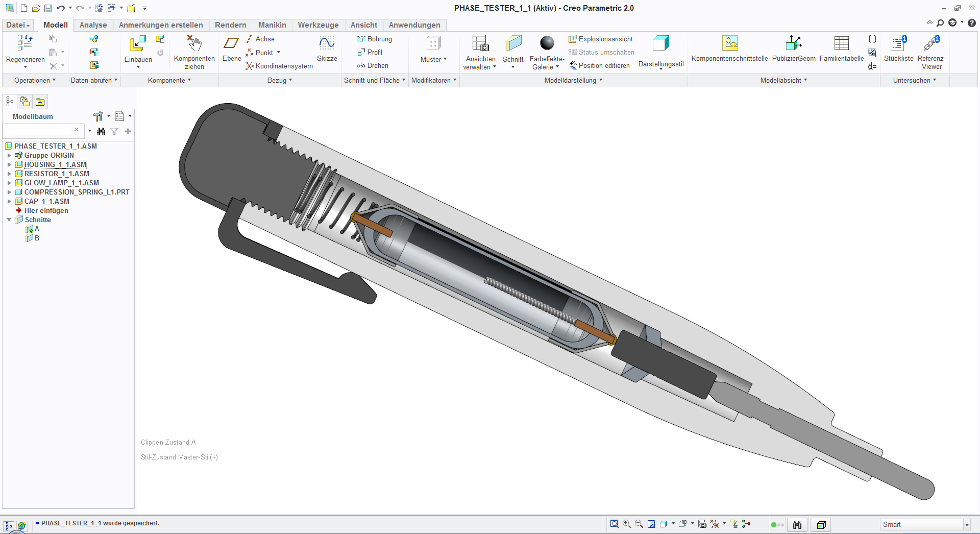
Task: Open the Smart selection filter dropdown
Action: pyautogui.click(x=966, y=525)
